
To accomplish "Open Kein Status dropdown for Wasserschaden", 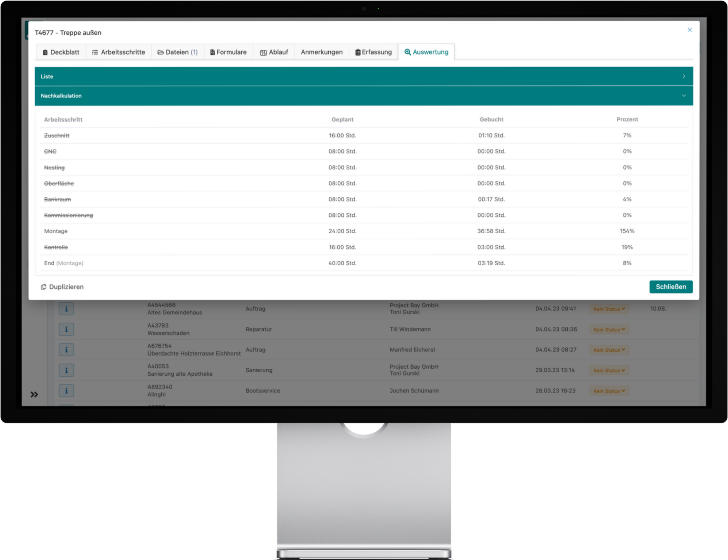I will [x=609, y=330].
